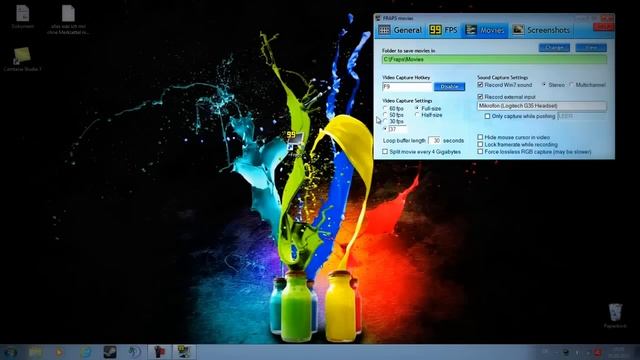
Task: Open Windows Explorer folder from taskbar
Action: click(35, 352)
